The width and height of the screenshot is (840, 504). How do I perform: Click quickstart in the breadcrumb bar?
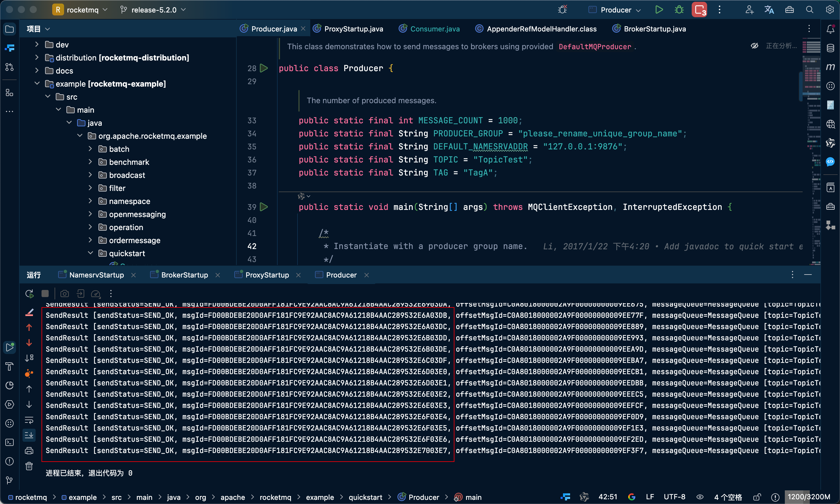click(x=365, y=497)
